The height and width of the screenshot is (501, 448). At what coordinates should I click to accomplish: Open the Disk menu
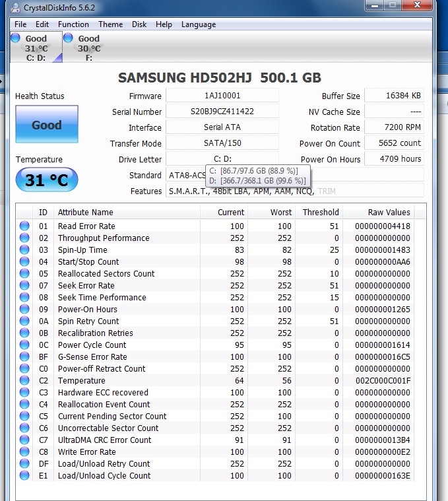point(139,24)
